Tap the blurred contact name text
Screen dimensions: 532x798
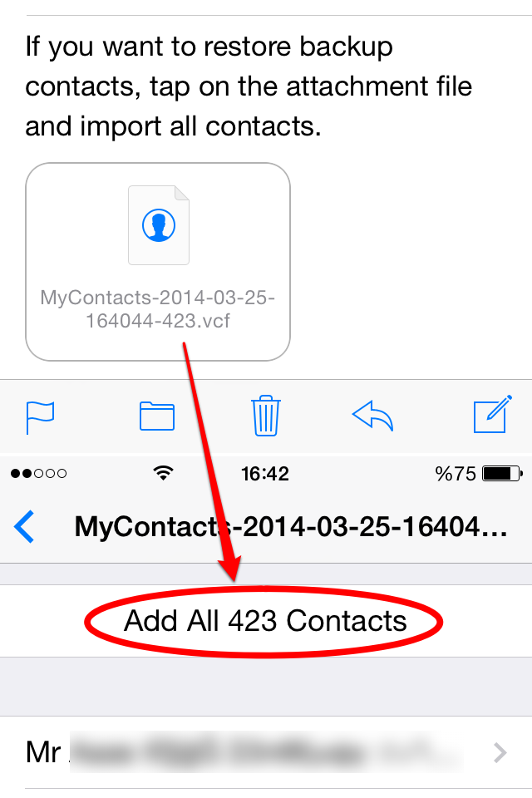[x=266, y=752]
